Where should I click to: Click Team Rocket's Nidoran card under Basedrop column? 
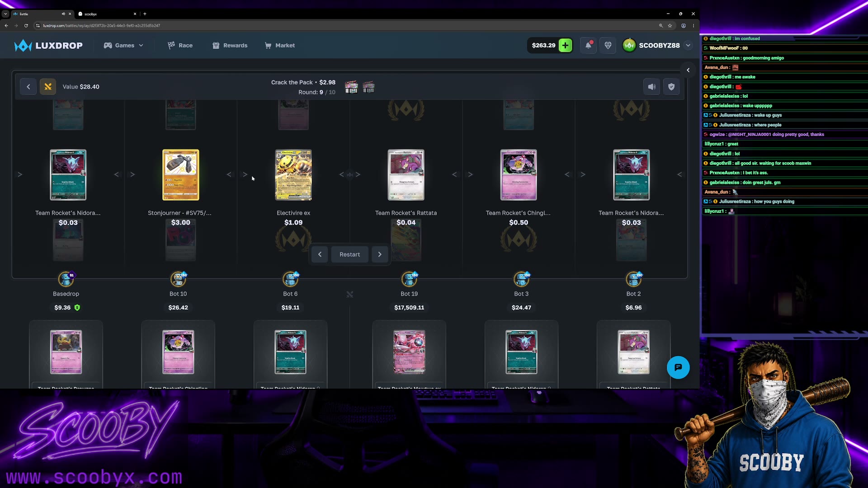pyautogui.click(x=68, y=175)
